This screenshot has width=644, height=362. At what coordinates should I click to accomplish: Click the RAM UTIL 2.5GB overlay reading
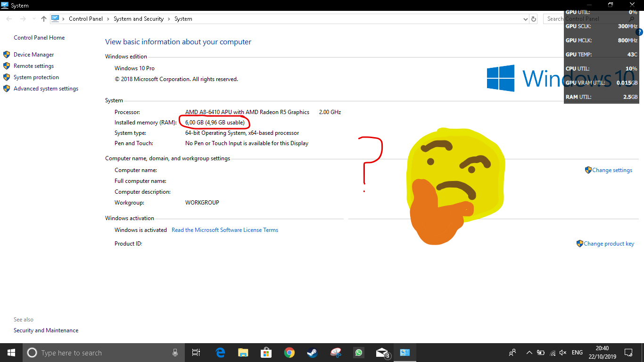[x=602, y=97]
